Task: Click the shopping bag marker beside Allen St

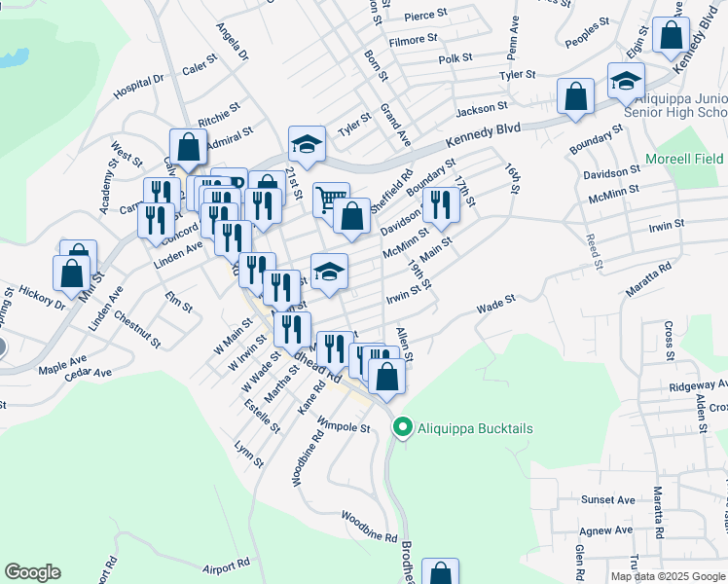Action: pos(386,378)
